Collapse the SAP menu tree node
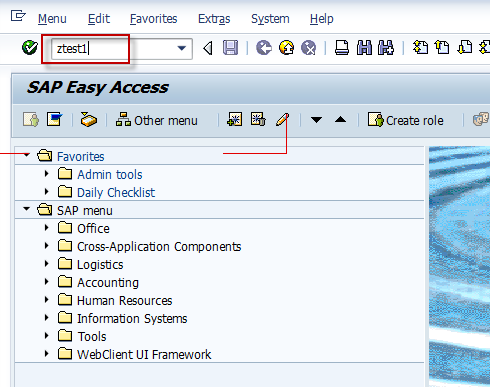The image size is (490, 387). click(27, 209)
